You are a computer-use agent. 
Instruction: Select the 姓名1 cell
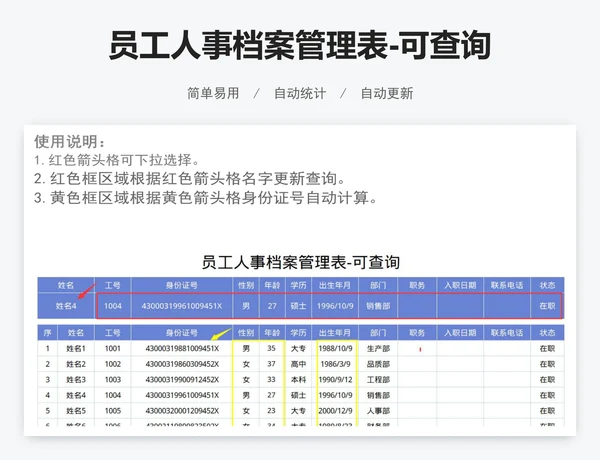pos(76,349)
